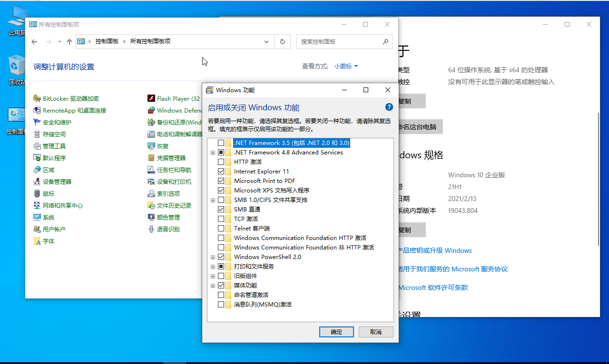Open recent locations dropdown arrow

(x=59, y=42)
